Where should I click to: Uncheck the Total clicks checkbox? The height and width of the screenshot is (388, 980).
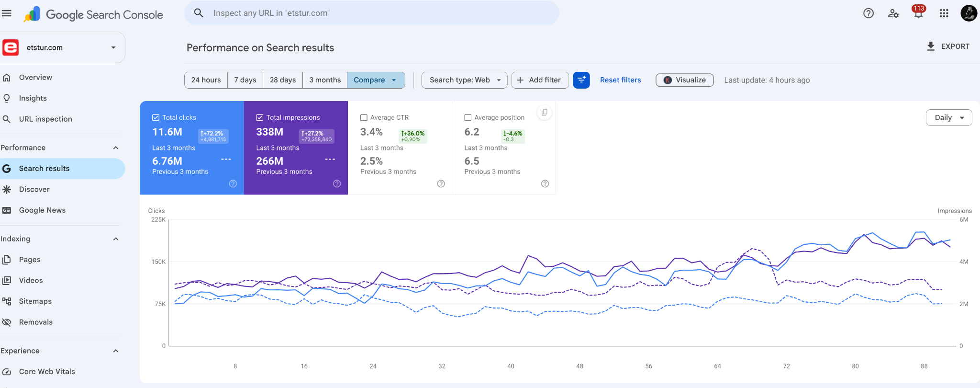[x=156, y=117]
